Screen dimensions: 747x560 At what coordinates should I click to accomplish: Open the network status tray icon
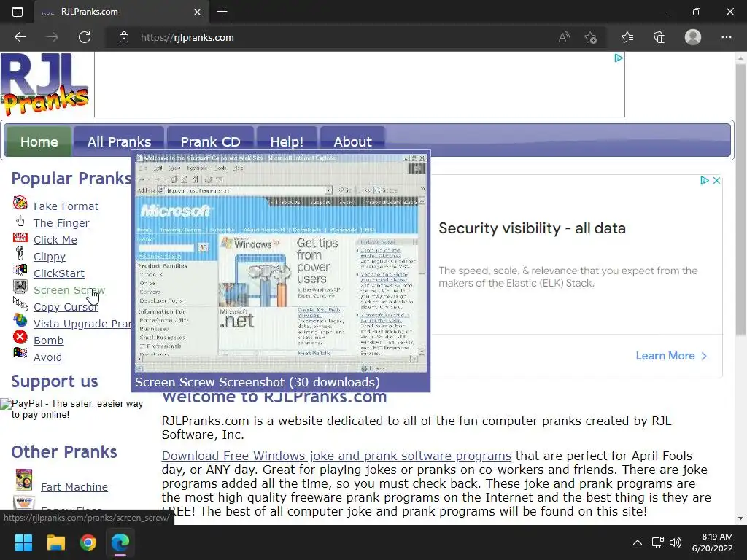tap(658, 542)
